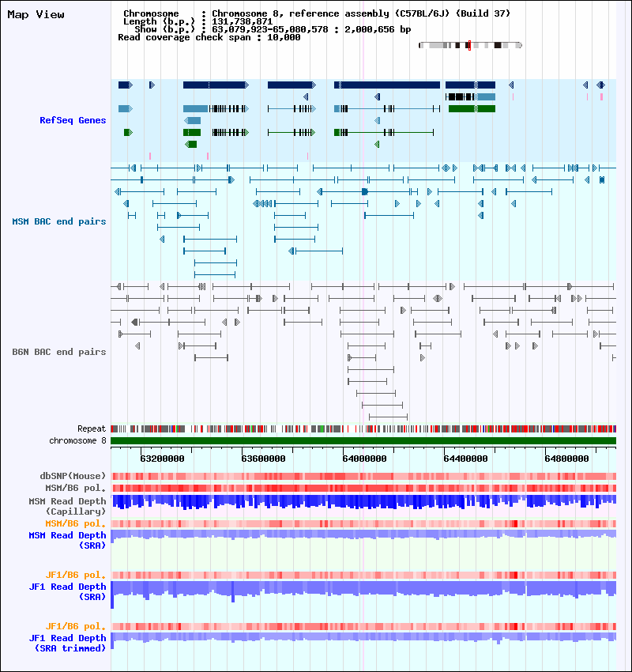Open the MSM Read Depth (SRA) link

pyautogui.click(x=67, y=541)
